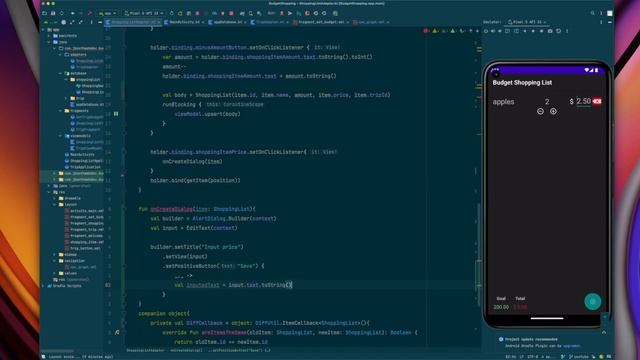Open the Pixel 5 API 33 device dropdown
640x360 pixels.
144,13
